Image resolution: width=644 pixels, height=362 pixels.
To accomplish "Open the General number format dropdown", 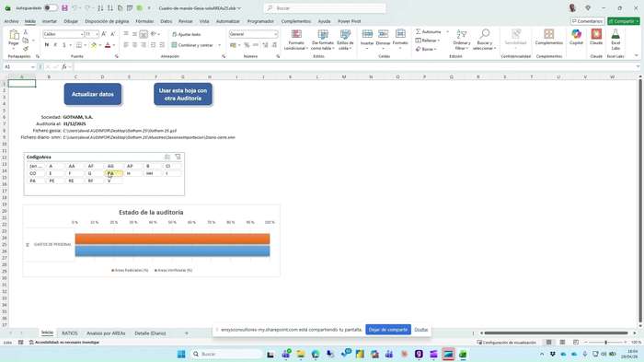I will click(x=275, y=34).
